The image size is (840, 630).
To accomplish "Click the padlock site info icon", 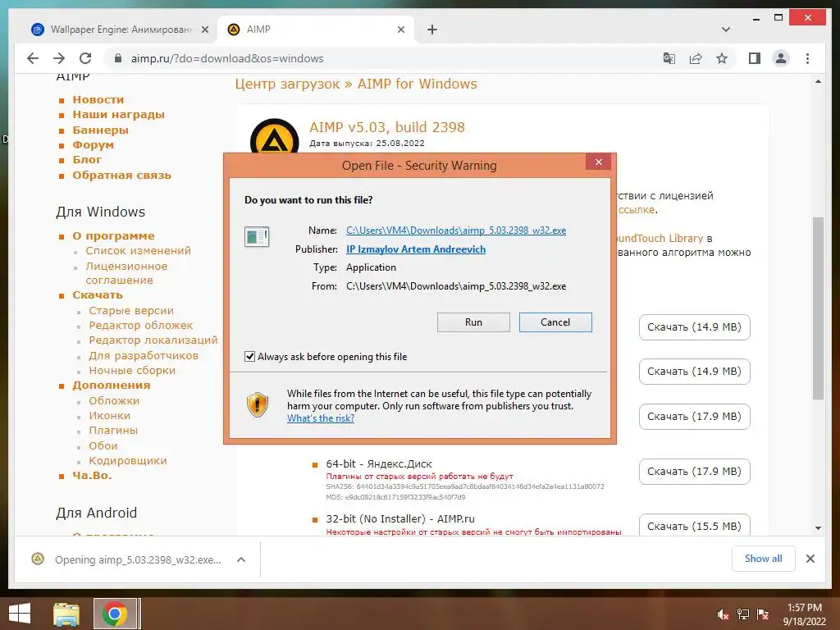I will [118, 58].
